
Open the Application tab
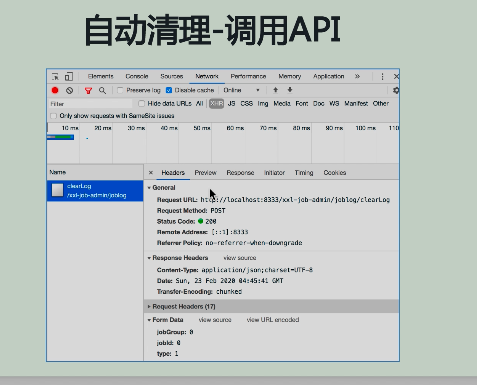click(x=328, y=76)
